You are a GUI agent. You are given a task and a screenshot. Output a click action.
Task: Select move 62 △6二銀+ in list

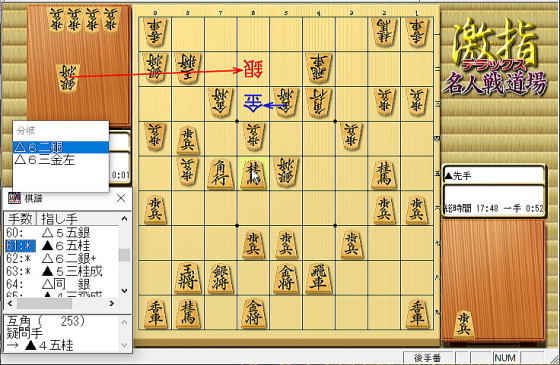click(x=61, y=258)
